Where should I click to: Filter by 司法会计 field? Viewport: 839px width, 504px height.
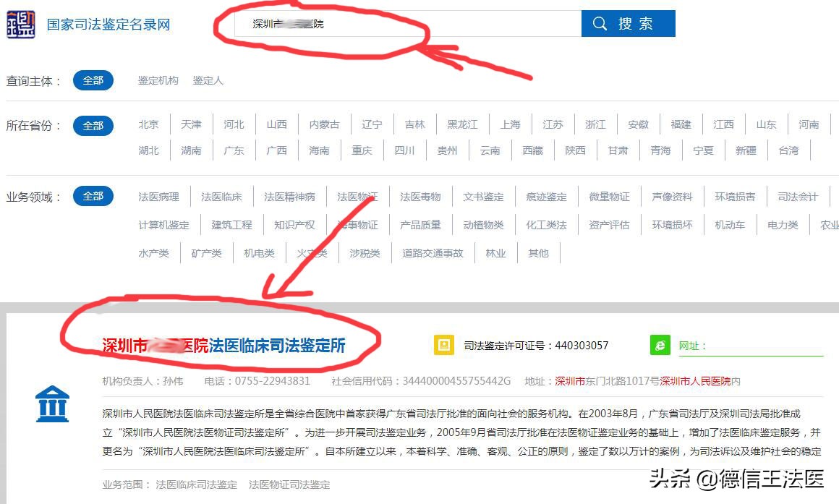tap(798, 197)
